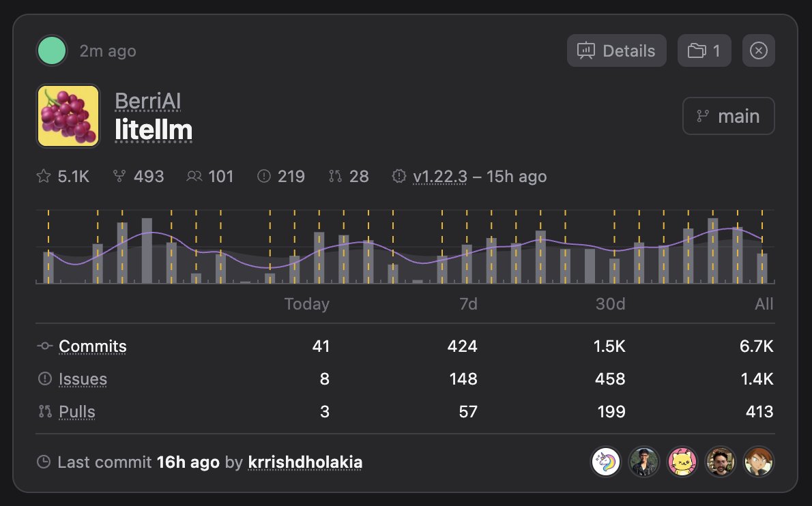Click the Pulls row link

77,412
